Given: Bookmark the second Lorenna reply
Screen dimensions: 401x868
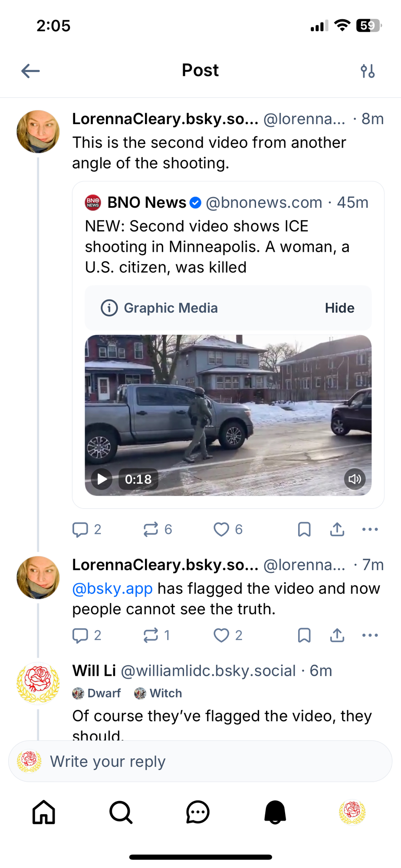Looking at the screenshot, I should pos(304,635).
